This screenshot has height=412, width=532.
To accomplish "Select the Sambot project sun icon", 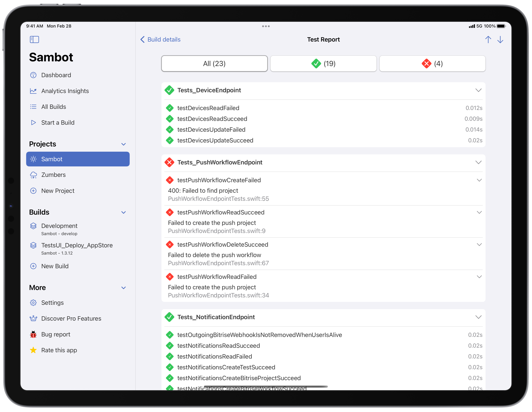I will tap(33, 159).
